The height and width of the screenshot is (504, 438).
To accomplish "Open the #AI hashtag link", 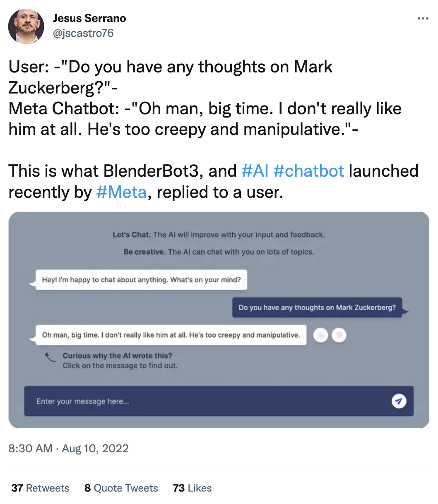I will click(255, 171).
